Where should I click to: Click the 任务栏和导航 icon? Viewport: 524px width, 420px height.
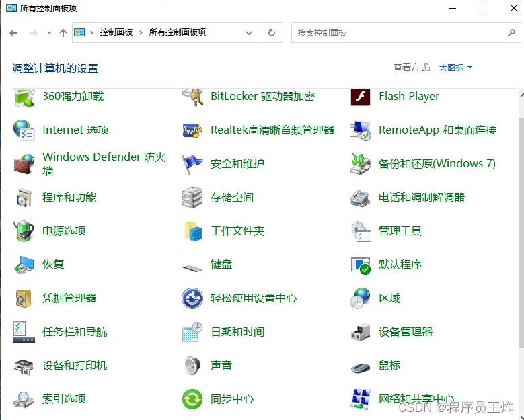pyautogui.click(x=24, y=332)
